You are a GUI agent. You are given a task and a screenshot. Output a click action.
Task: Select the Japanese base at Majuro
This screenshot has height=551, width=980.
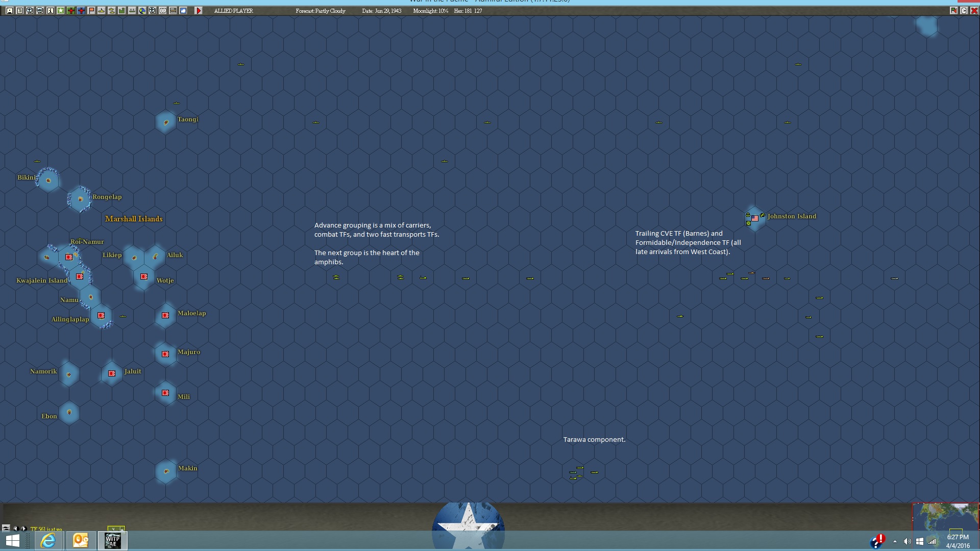165,354
